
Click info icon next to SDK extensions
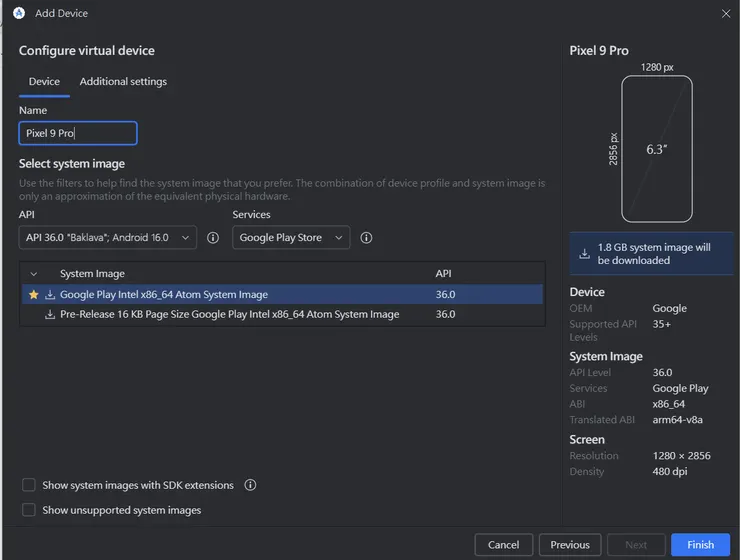coord(250,485)
